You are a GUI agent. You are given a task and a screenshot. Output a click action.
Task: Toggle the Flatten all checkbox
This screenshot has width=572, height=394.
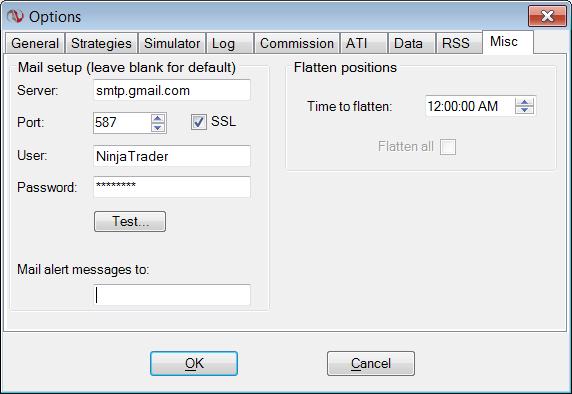pyautogui.click(x=448, y=147)
